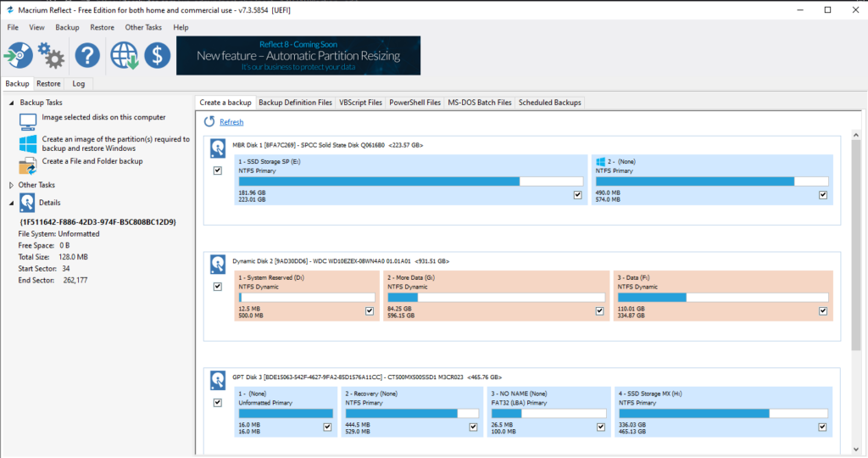Viewport: 868px width, 458px height.
Task: Click Image selected disks on this computer
Action: 103,118
